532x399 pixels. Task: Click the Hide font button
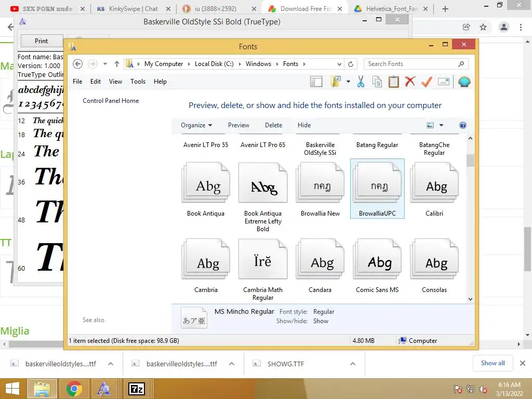[304, 125]
